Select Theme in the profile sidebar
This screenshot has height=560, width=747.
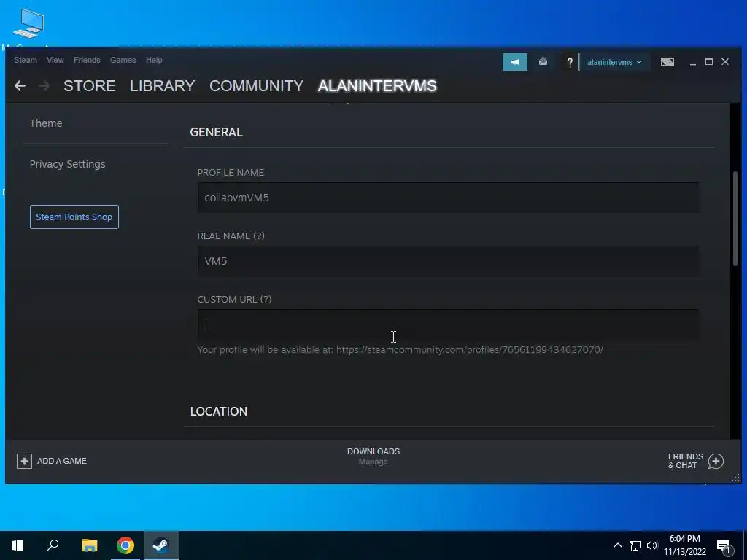[46, 123]
